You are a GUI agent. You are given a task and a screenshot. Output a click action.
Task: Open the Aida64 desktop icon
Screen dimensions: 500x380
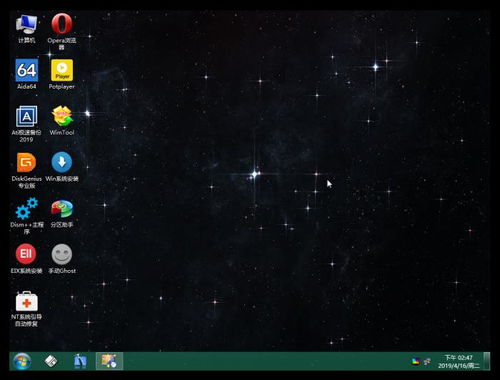(x=27, y=75)
